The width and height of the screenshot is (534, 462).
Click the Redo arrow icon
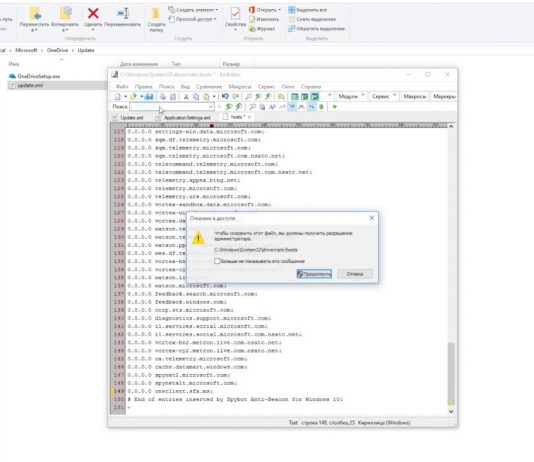(x=235, y=97)
